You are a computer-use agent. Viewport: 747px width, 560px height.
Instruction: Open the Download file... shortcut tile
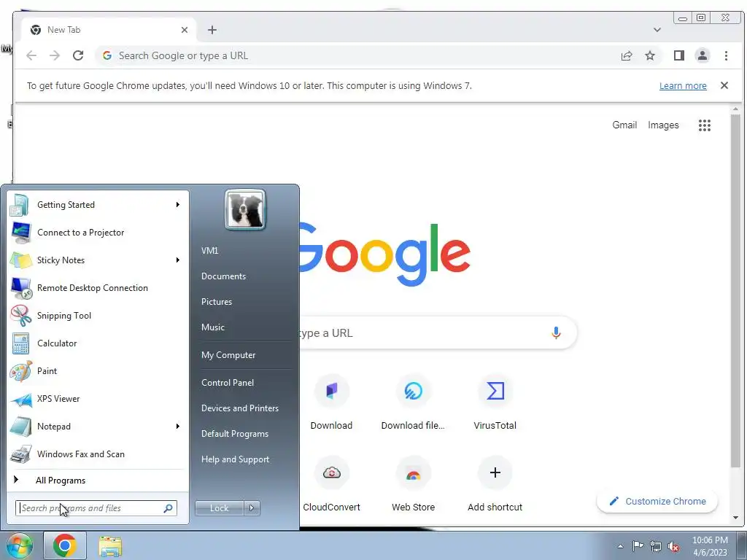click(413, 403)
